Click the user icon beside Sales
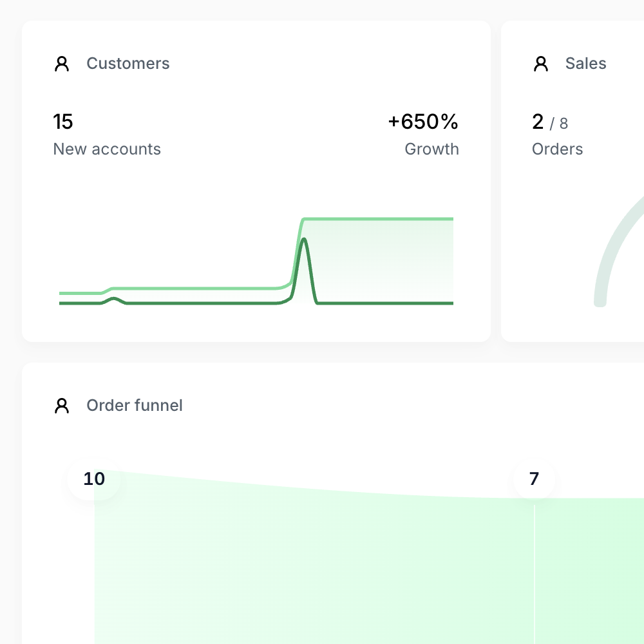The image size is (644, 644). [x=540, y=64]
